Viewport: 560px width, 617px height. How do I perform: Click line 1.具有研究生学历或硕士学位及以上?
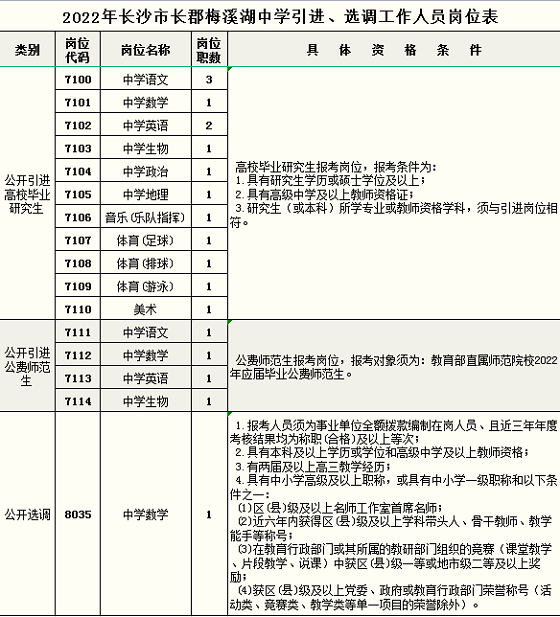tap(330, 181)
